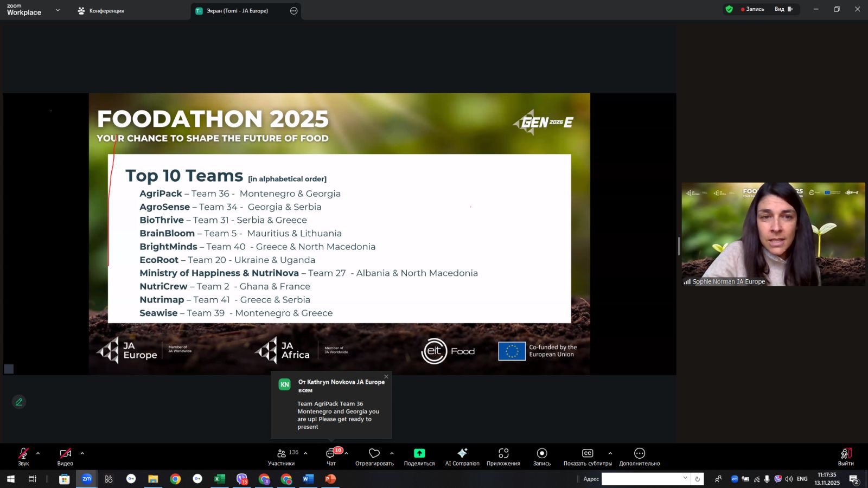Open the Участники participants panel

pos(282,457)
